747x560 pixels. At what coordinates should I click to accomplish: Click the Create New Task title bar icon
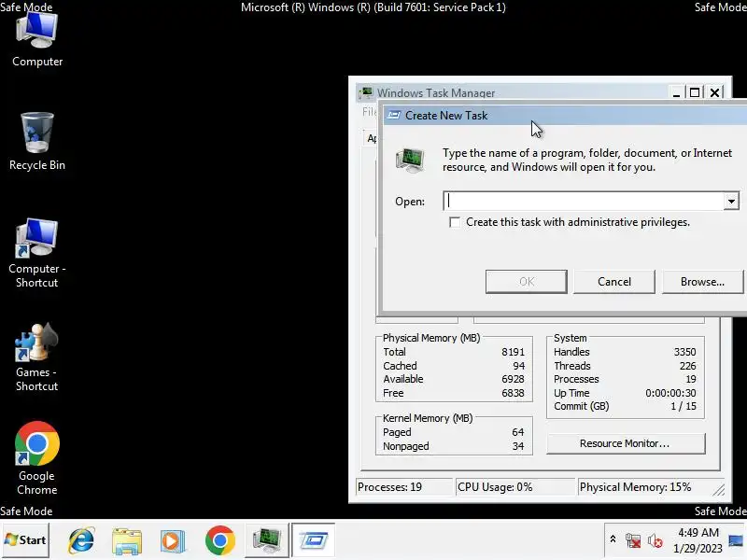click(394, 115)
